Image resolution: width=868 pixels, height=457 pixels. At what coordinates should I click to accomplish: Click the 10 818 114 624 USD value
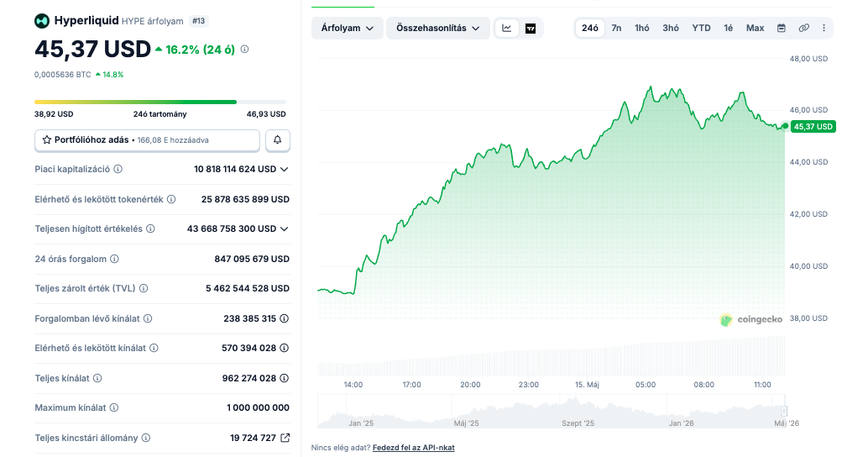[x=235, y=169]
